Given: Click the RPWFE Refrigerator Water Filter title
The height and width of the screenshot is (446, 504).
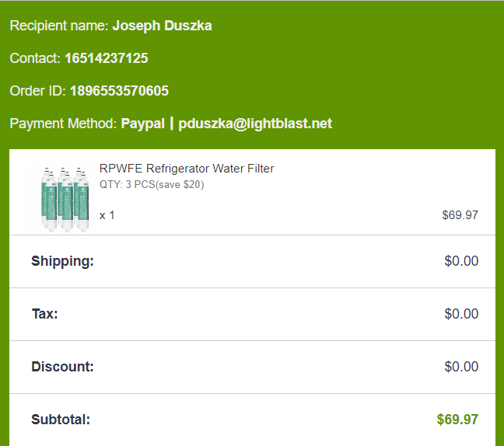Looking at the screenshot, I should [187, 169].
